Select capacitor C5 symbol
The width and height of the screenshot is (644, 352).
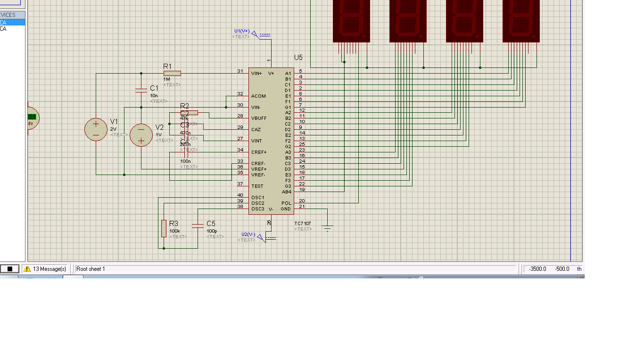[x=198, y=226]
